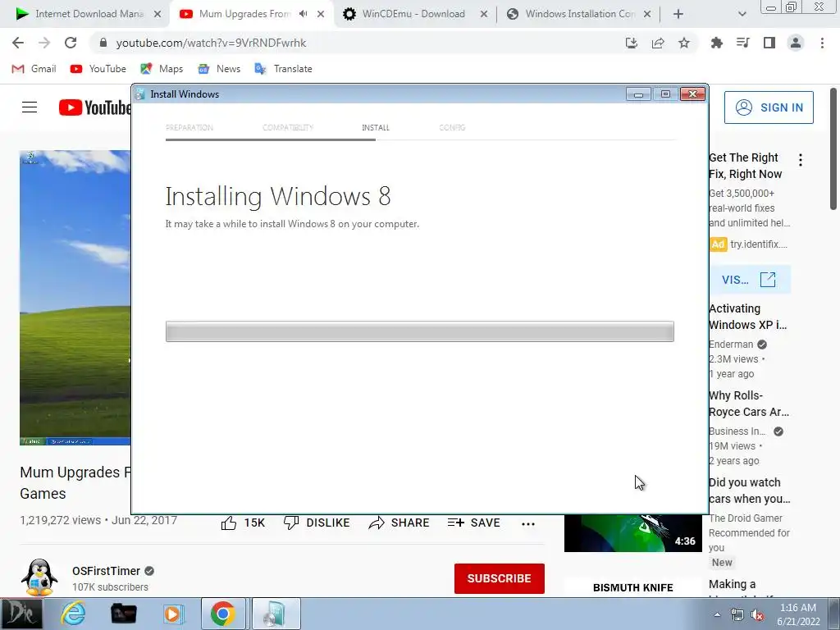Select the Mum Upgrades From tab
This screenshot has width=840, height=630.
pyautogui.click(x=244, y=14)
